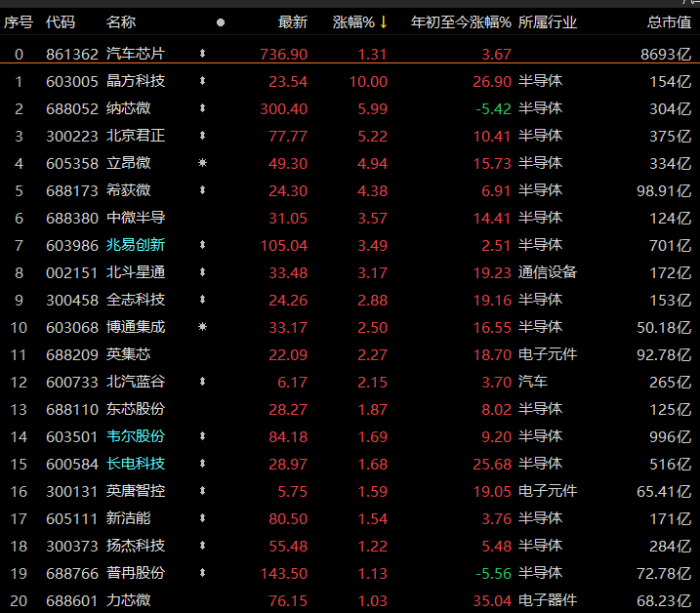This screenshot has height=613, width=700.
Task: Click the dot marker column header
Action: 221,22
